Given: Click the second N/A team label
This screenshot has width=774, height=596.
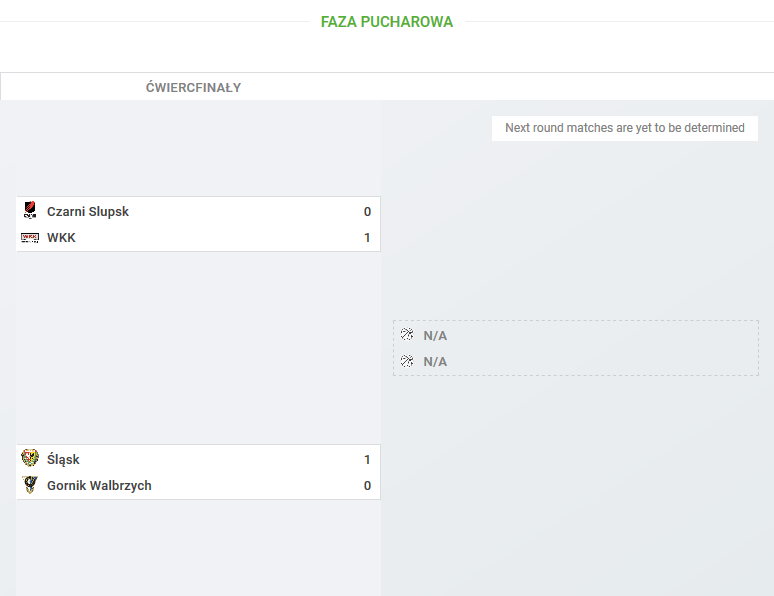Looking at the screenshot, I should coord(435,362).
